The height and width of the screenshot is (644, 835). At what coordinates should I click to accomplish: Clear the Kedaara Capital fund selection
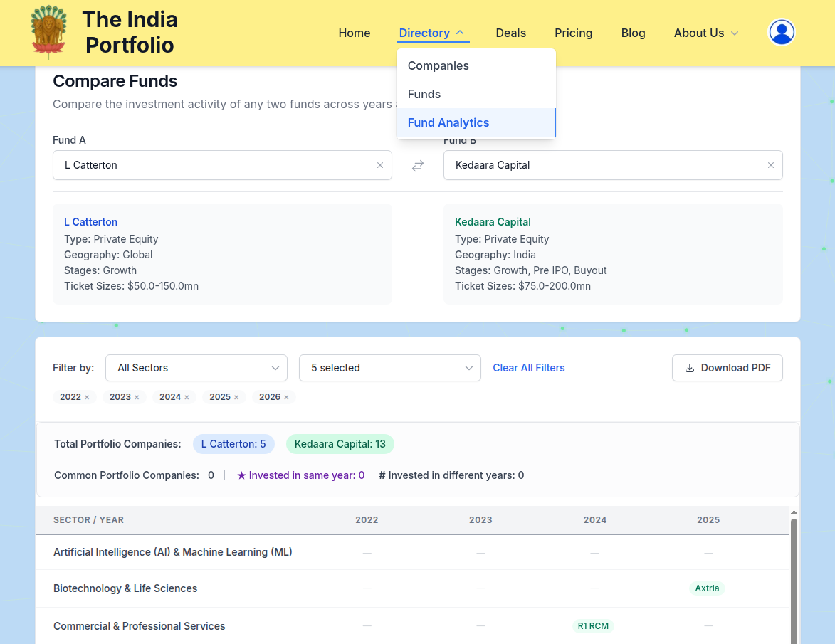770,165
